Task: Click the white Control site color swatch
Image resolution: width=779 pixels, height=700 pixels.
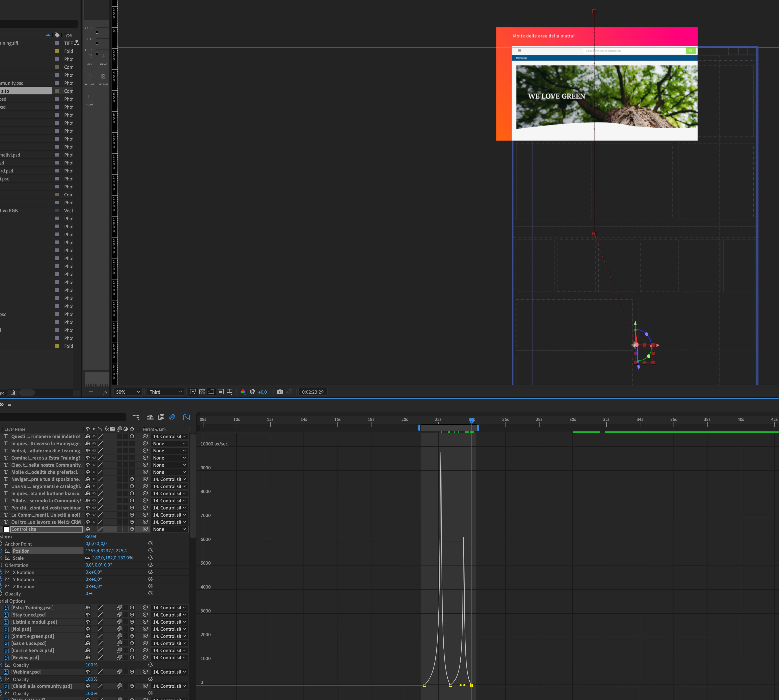Action: pos(6,529)
